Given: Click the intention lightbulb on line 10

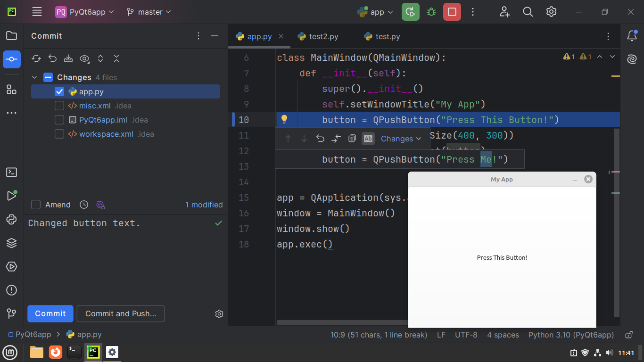Looking at the screenshot, I should tap(284, 119).
